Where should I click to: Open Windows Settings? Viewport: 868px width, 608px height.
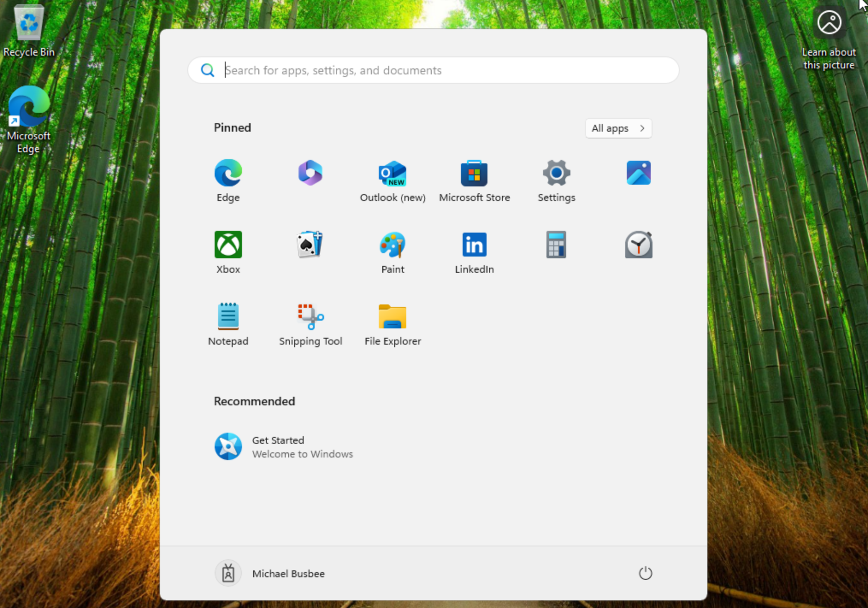pos(556,180)
